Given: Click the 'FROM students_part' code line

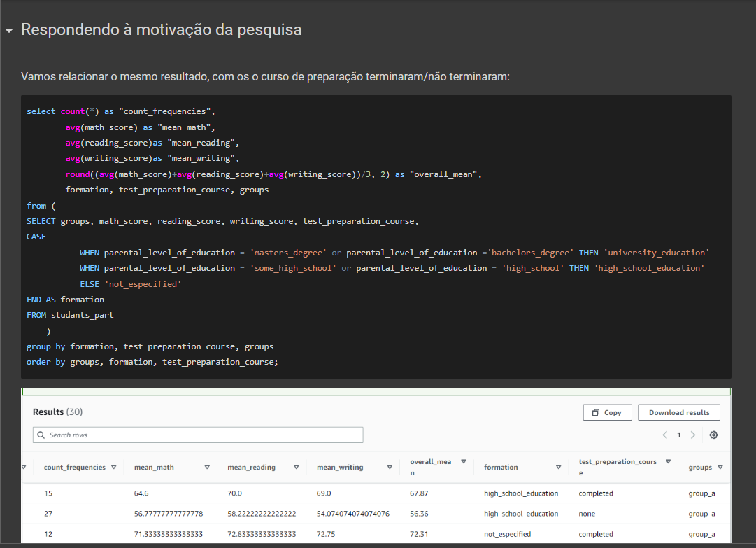Looking at the screenshot, I should pyautogui.click(x=71, y=315).
